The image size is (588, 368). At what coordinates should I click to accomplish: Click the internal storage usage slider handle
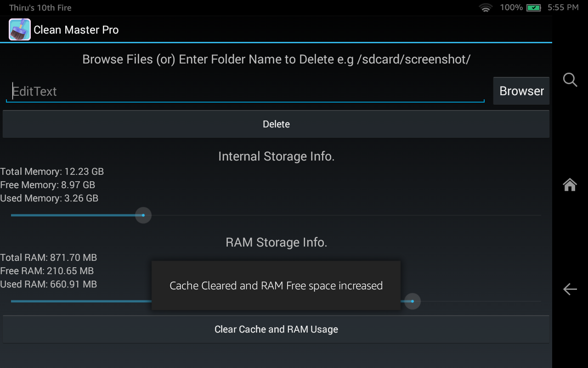tap(143, 215)
